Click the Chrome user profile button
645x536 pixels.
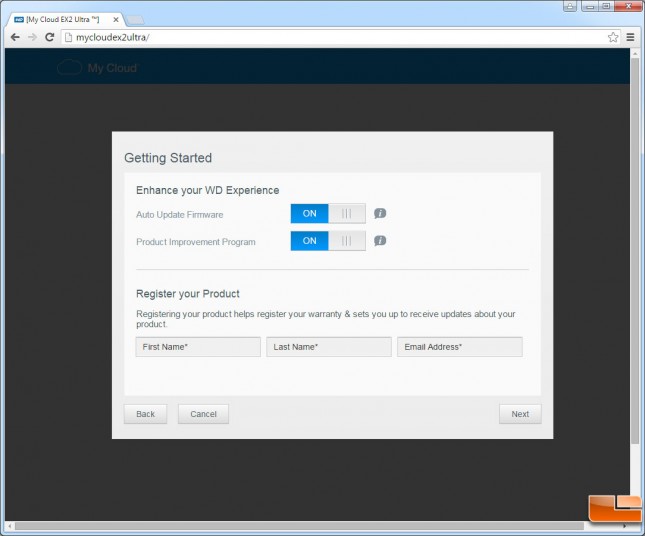[570, 6]
